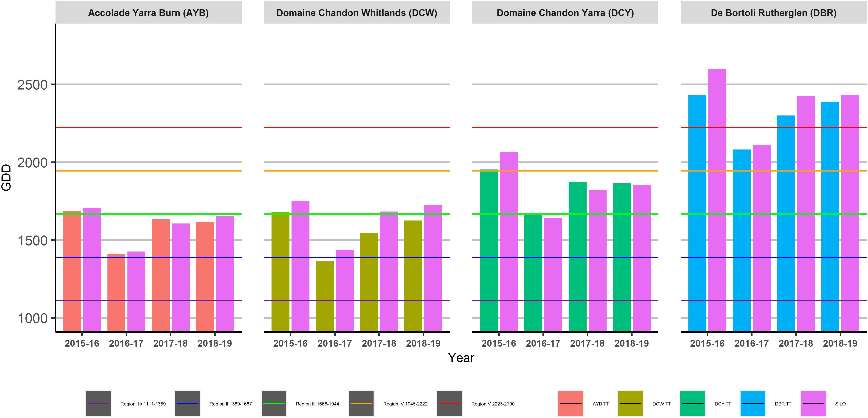Click the magenta SILO 2015-16 bar in DBR panel
Image resolution: width=868 pixels, height=418 pixels.
click(x=717, y=200)
